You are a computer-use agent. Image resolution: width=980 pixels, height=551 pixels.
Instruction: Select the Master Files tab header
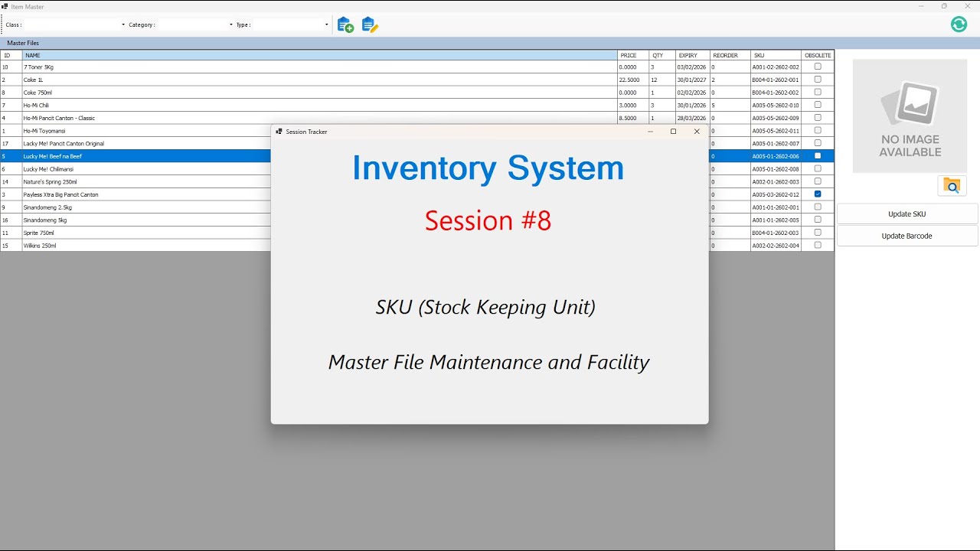(23, 44)
